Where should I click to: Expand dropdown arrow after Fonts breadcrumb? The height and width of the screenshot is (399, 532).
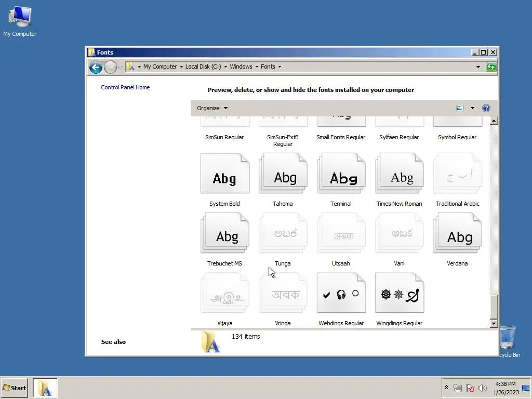coord(280,66)
